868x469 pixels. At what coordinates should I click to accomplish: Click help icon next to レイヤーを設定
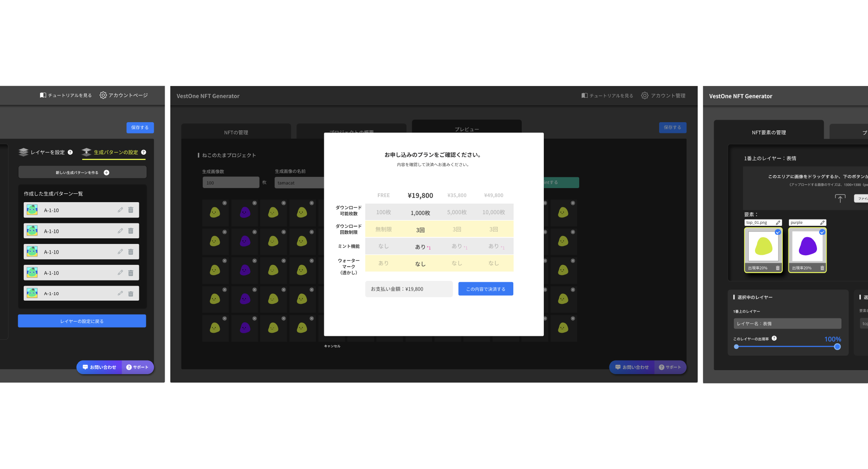pos(70,152)
